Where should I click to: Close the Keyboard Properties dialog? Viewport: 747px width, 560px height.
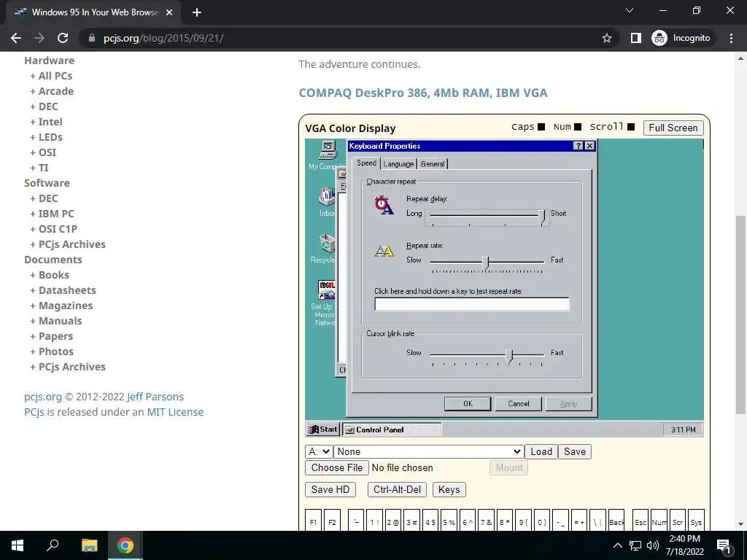coord(589,146)
